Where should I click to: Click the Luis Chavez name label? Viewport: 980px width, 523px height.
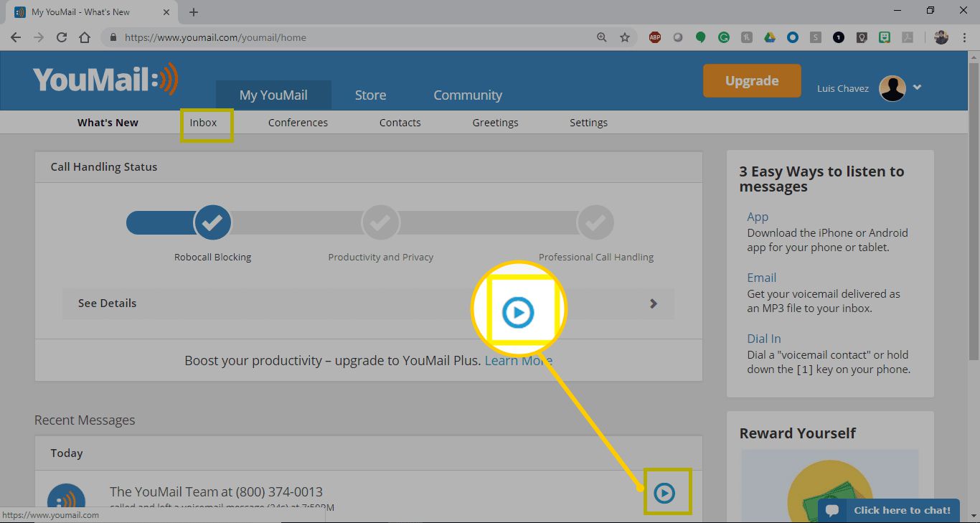click(843, 88)
